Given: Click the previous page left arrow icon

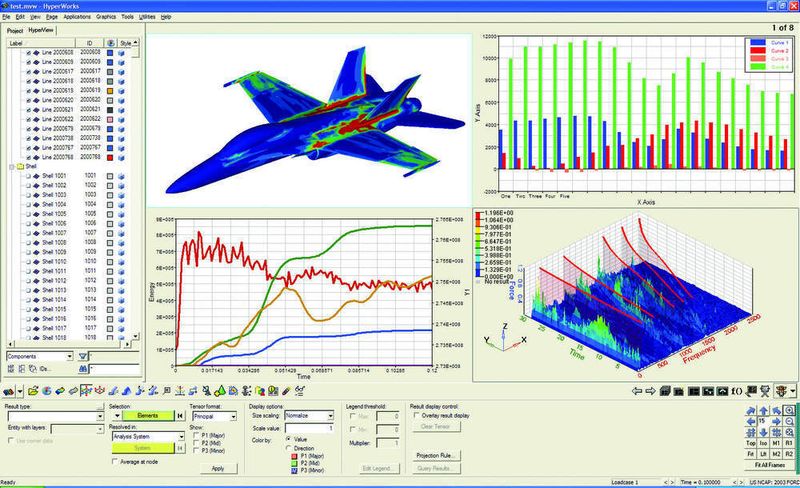Looking at the screenshot, I should pos(636,392).
